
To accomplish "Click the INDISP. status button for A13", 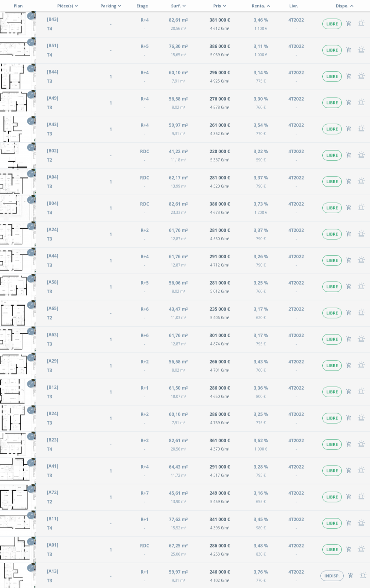I will click(332, 576).
